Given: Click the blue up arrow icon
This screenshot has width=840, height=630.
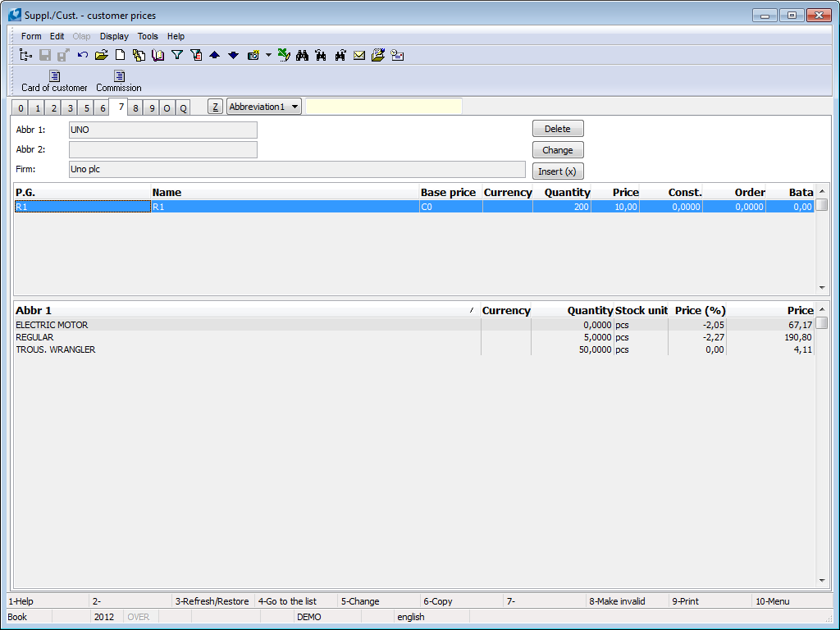Looking at the screenshot, I should pyautogui.click(x=215, y=55).
